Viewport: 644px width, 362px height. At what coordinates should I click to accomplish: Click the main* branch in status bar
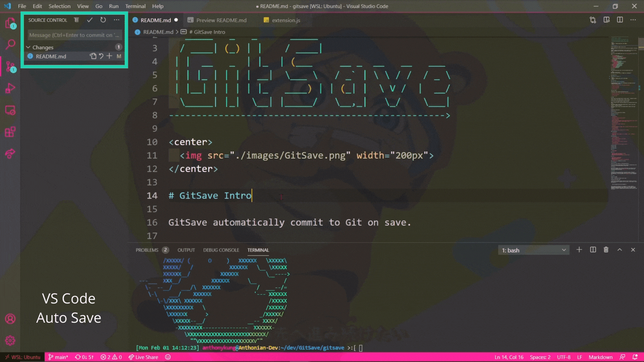[x=58, y=357]
